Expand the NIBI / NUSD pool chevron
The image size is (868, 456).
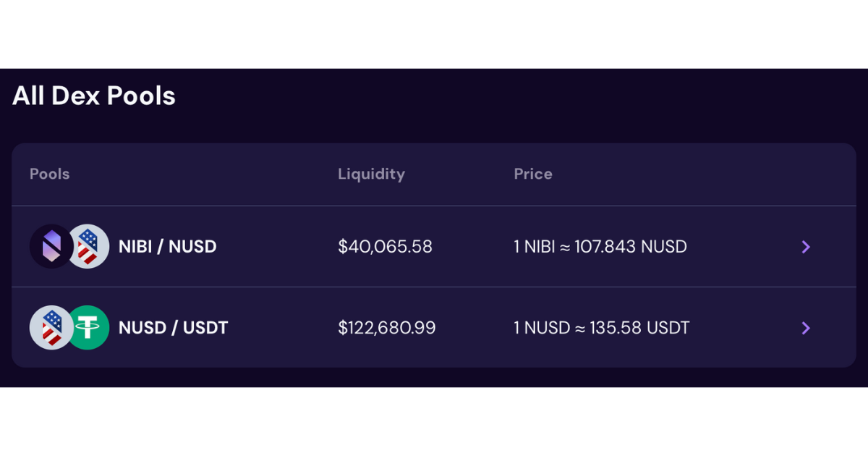pyautogui.click(x=806, y=247)
